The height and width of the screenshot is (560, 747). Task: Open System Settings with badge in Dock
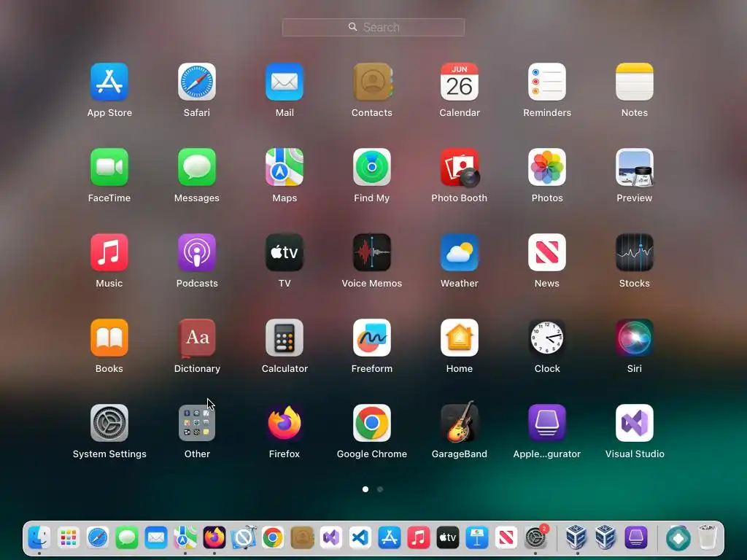point(535,537)
